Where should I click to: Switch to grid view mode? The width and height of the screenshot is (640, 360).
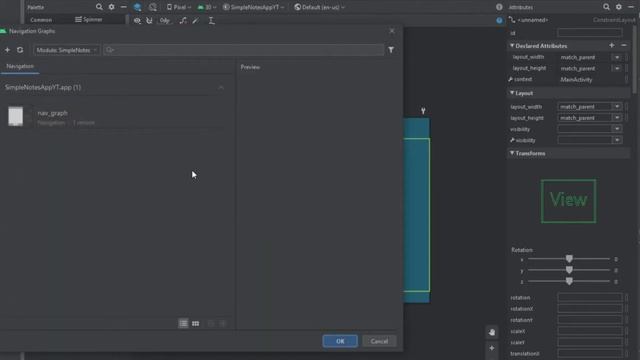[x=196, y=324]
